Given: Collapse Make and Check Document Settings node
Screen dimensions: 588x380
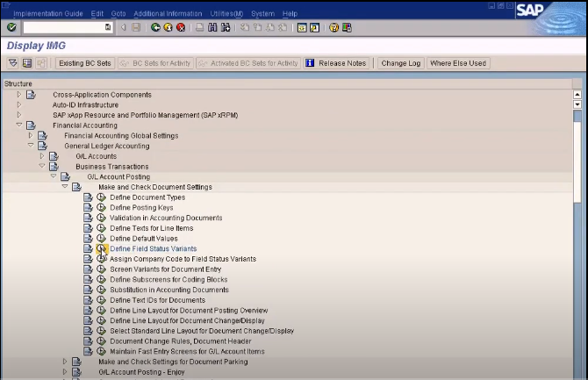Looking at the screenshot, I should tap(65, 187).
